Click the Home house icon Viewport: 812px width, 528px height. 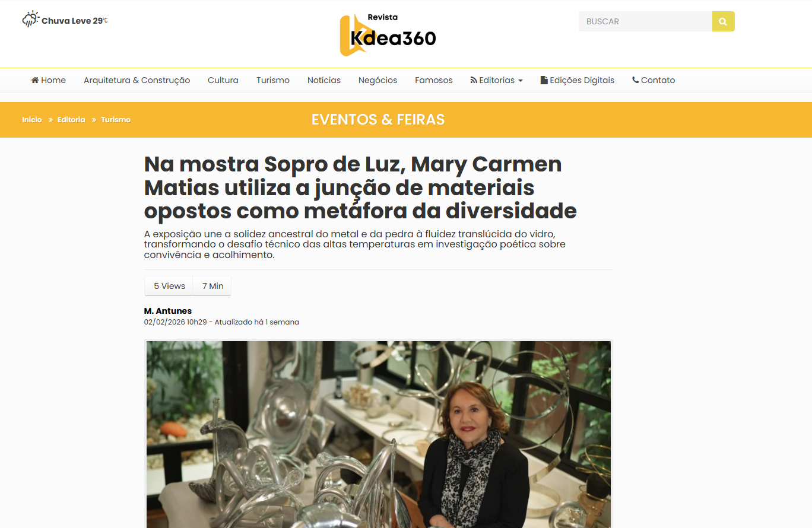[x=35, y=80]
